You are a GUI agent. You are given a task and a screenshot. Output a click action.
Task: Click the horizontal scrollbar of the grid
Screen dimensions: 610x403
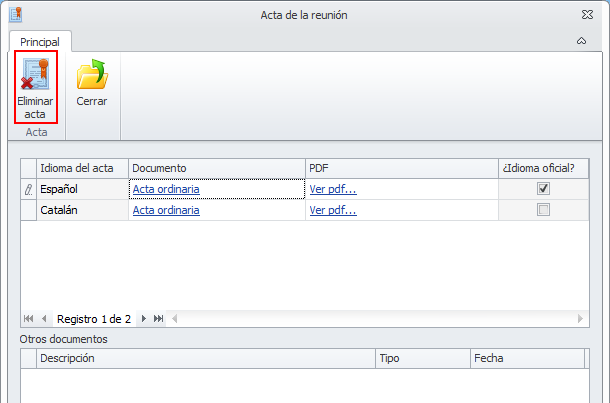[x=378, y=319]
